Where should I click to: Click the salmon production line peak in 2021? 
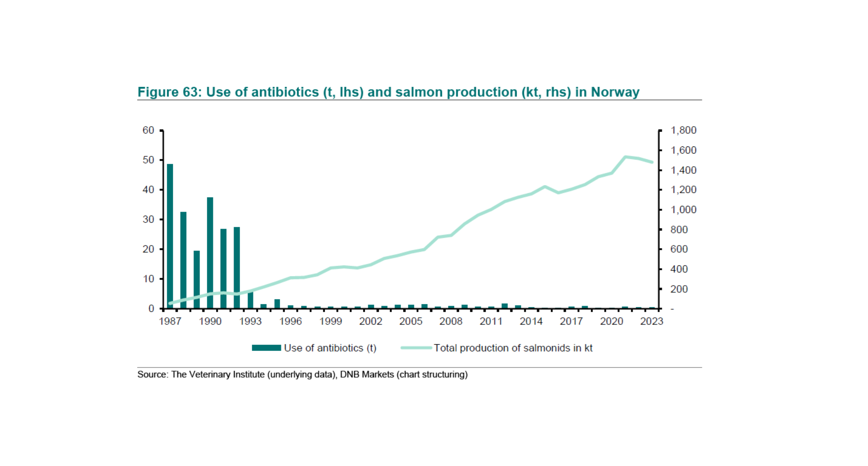[x=625, y=157]
